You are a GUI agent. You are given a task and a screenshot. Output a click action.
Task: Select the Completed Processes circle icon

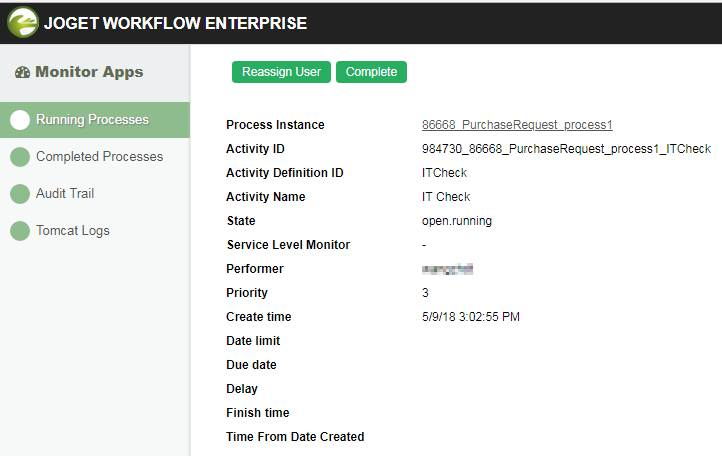pos(20,157)
